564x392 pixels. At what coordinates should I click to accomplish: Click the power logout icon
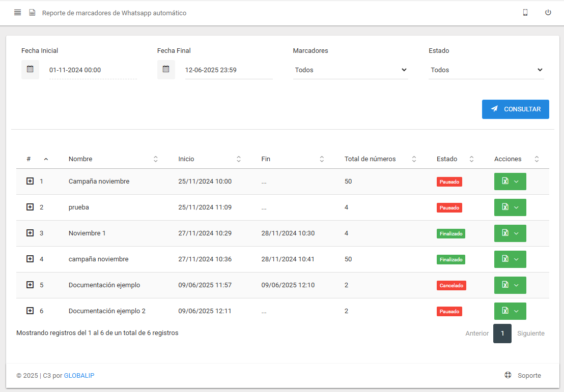pyautogui.click(x=548, y=13)
